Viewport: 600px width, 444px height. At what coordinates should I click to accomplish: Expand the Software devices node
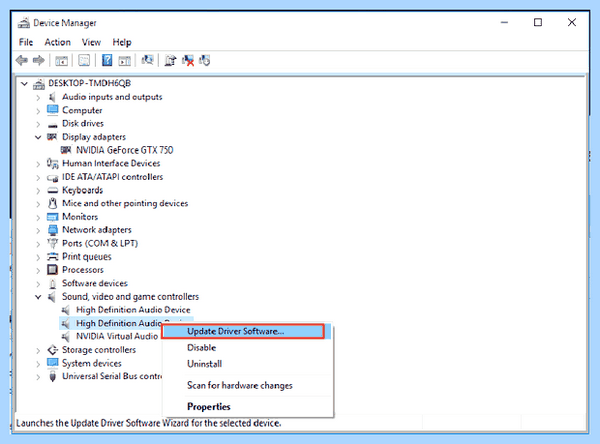[38, 284]
